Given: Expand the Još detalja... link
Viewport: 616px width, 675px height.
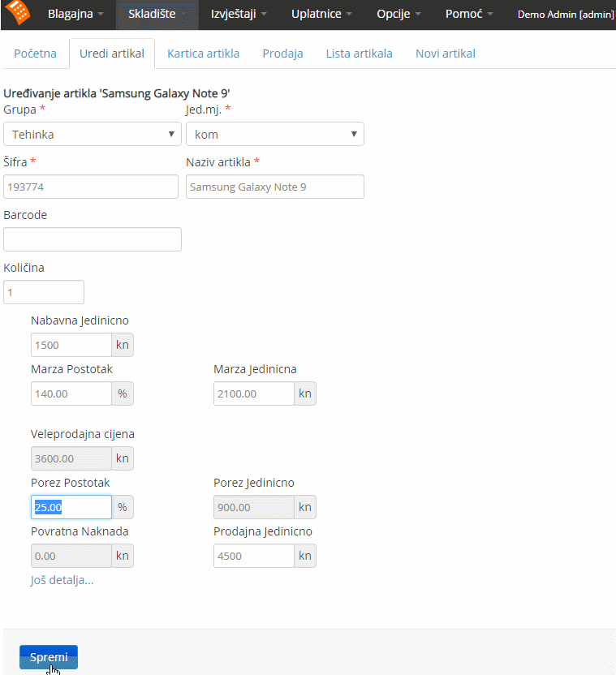Looking at the screenshot, I should pos(62,580).
